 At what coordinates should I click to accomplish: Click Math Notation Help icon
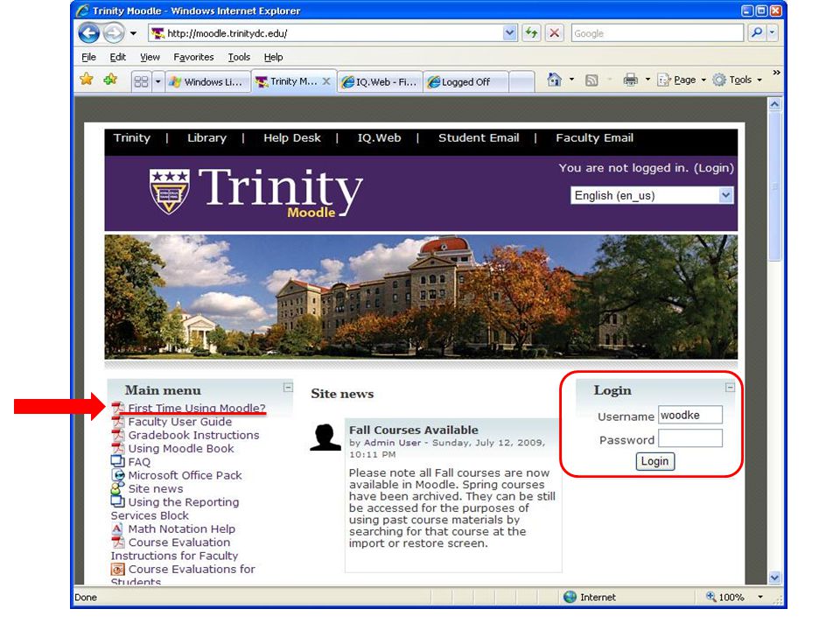point(117,528)
